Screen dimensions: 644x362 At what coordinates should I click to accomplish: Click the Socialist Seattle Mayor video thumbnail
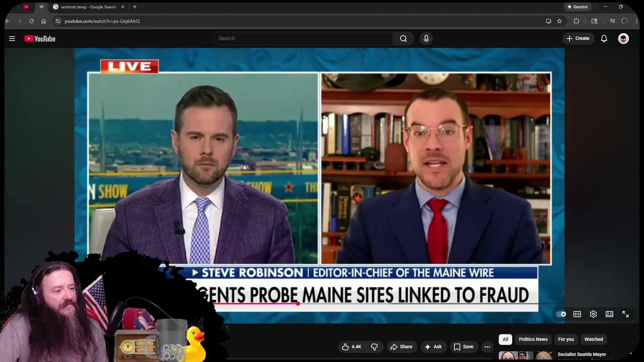[526, 356]
